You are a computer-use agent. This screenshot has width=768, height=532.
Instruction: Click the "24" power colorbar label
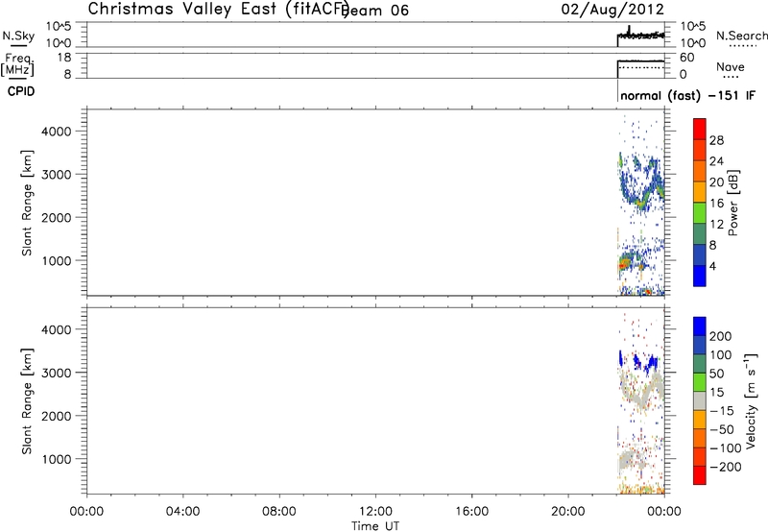(x=716, y=161)
